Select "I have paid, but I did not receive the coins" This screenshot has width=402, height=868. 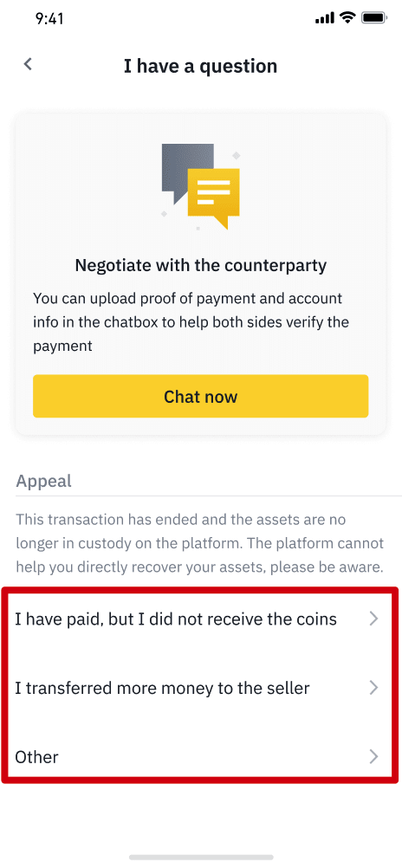(x=200, y=619)
